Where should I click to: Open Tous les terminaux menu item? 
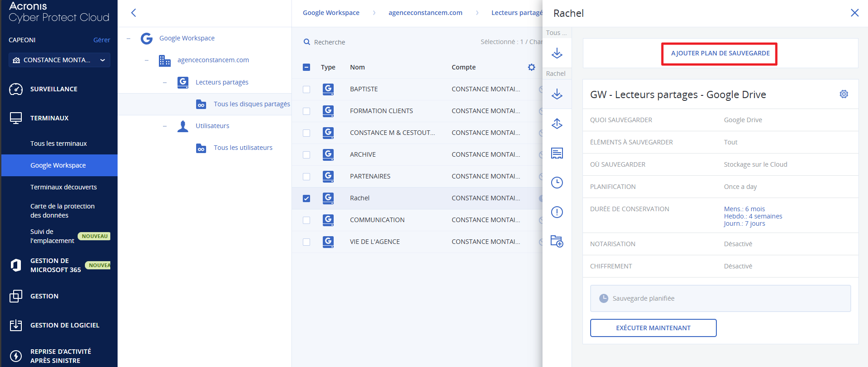[59, 144]
